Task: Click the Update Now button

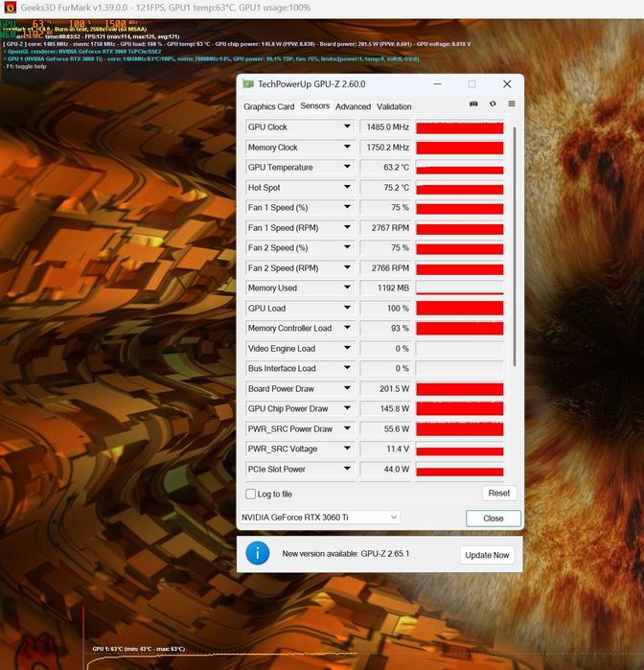Action: 487,555
